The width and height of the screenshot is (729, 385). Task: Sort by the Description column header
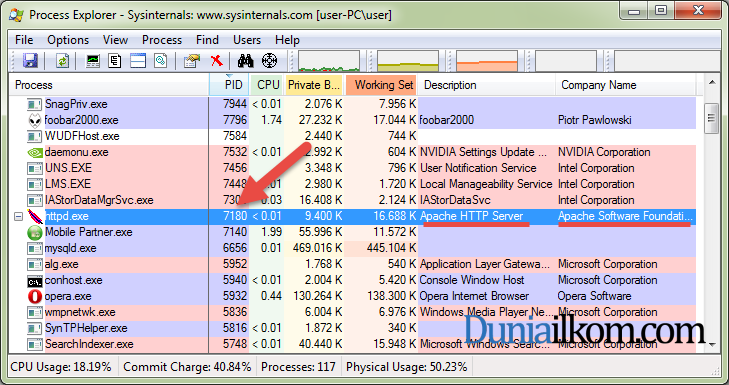point(486,85)
